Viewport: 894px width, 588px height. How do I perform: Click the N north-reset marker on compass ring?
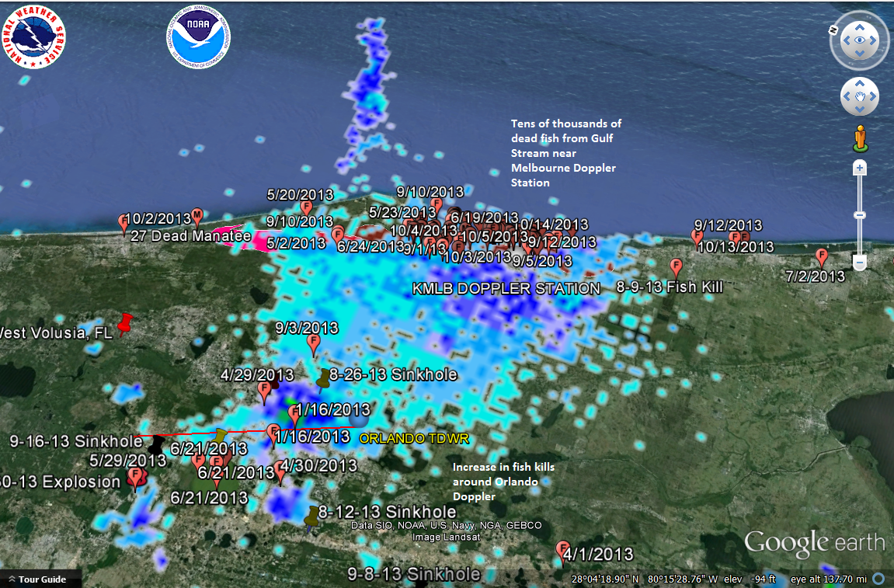tap(832, 30)
